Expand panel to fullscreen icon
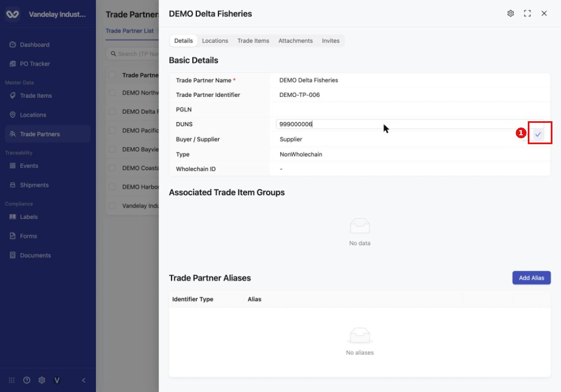 [527, 13]
